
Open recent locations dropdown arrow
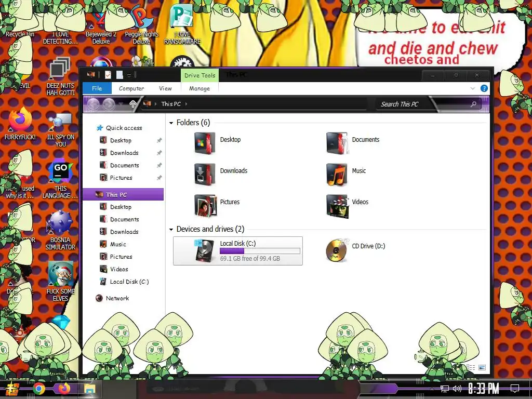tap(121, 104)
